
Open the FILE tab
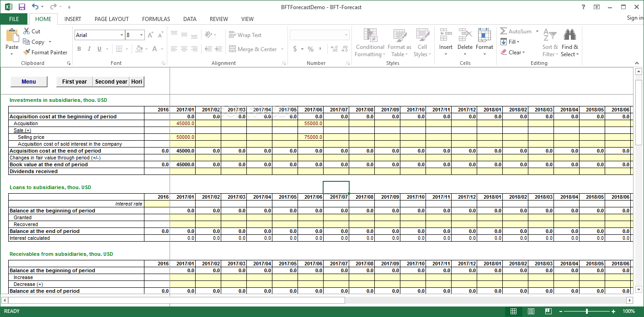[14, 19]
